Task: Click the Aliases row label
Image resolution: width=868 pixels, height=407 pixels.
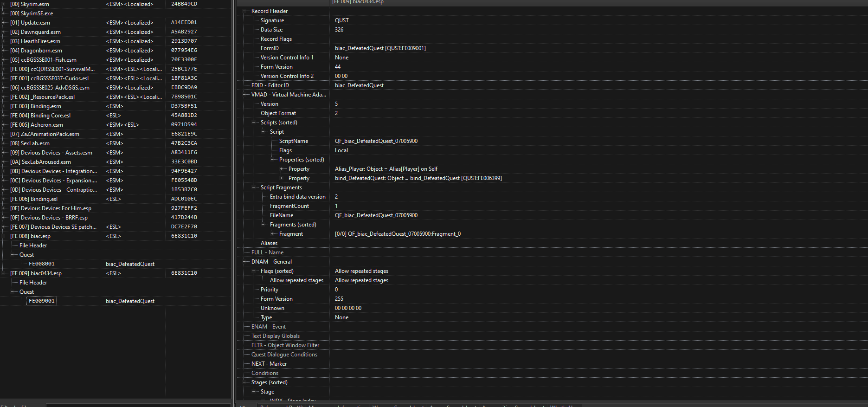Action: click(269, 243)
